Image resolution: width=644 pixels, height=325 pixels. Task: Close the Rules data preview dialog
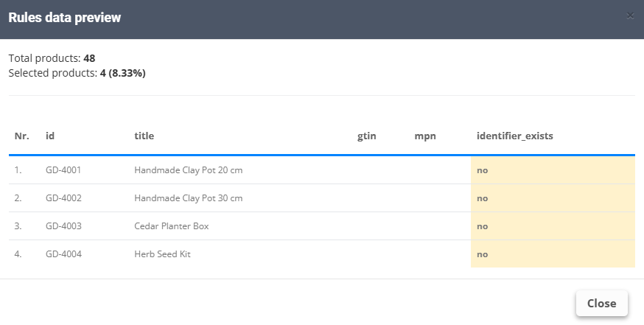[601, 303]
